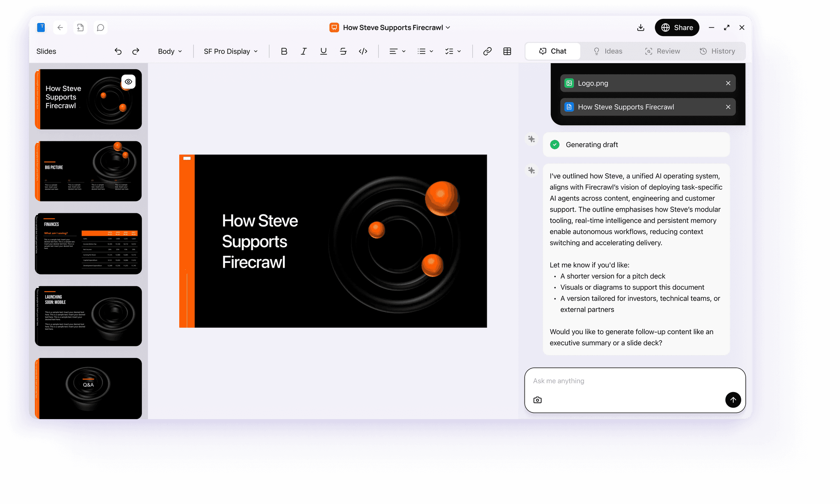Minimize the window

pos(712,27)
